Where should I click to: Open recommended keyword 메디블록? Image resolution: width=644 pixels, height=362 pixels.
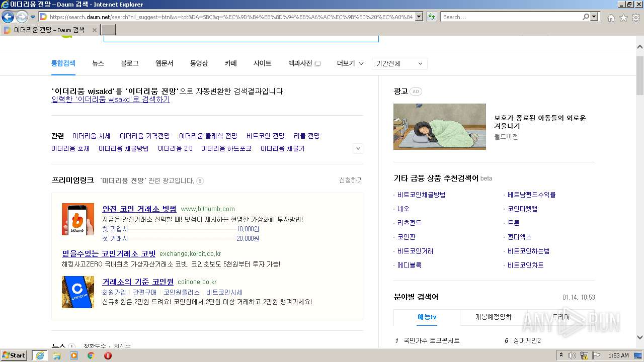click(x=410, y=265)
